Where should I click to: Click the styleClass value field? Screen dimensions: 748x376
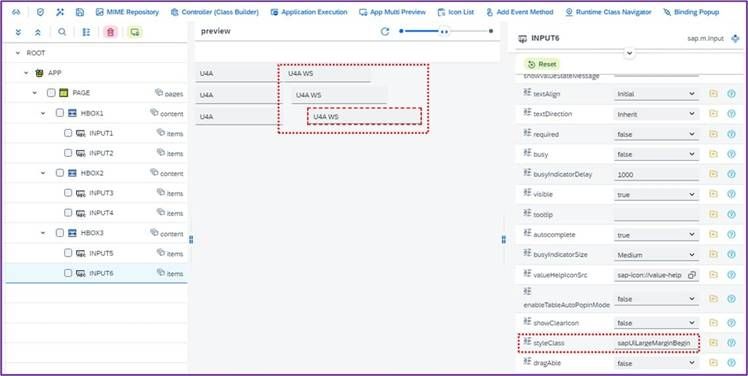[656, 343]
